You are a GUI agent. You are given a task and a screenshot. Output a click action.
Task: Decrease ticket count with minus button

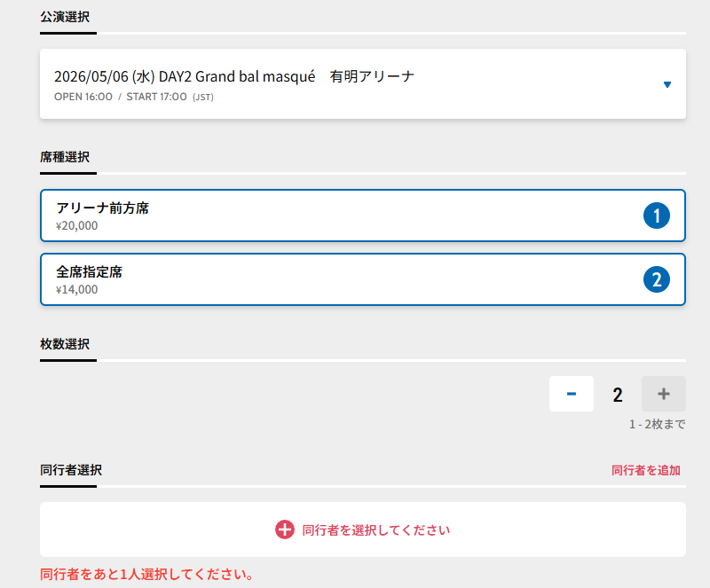point(572,394)
